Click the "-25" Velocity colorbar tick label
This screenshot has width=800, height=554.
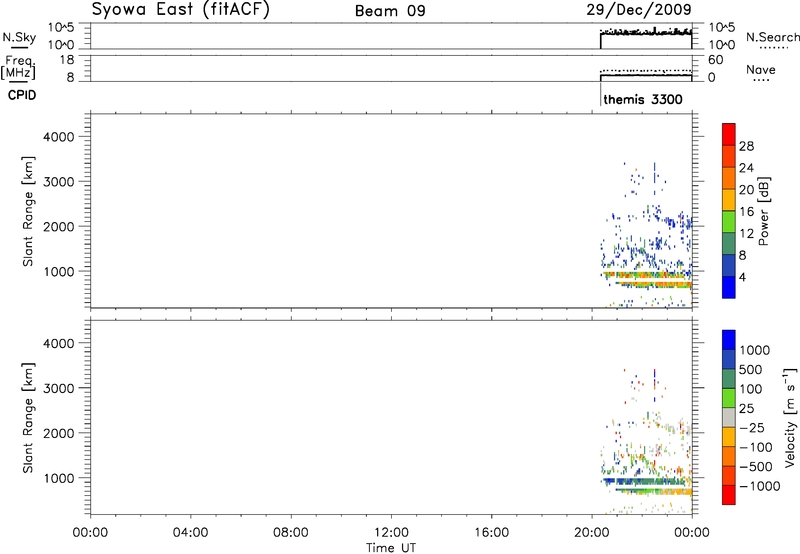(752, 428)
